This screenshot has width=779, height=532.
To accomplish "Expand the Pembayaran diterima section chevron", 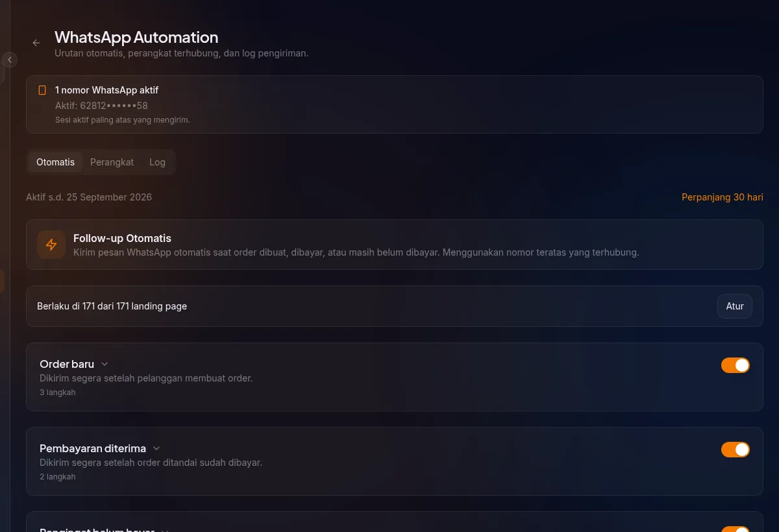I will coord(156,449).
